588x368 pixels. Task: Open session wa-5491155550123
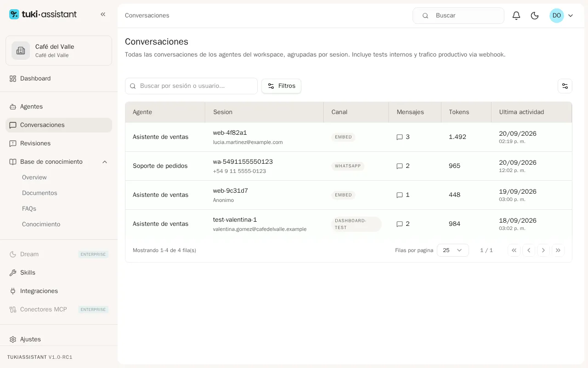pyautogui.click(x=243, y=162)
